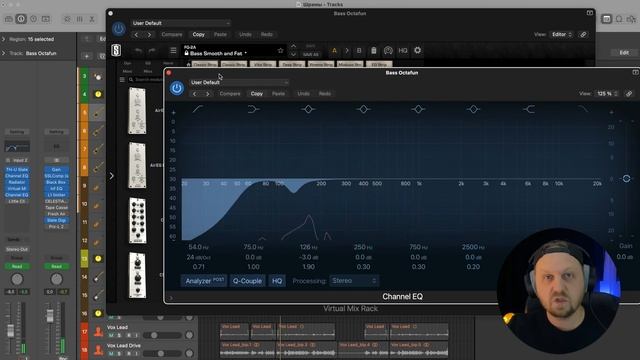This screenshot has width=640, height=360.
Task: Click the clipboard icon in Virtual Mix Rack
Action: pos(373,51)
